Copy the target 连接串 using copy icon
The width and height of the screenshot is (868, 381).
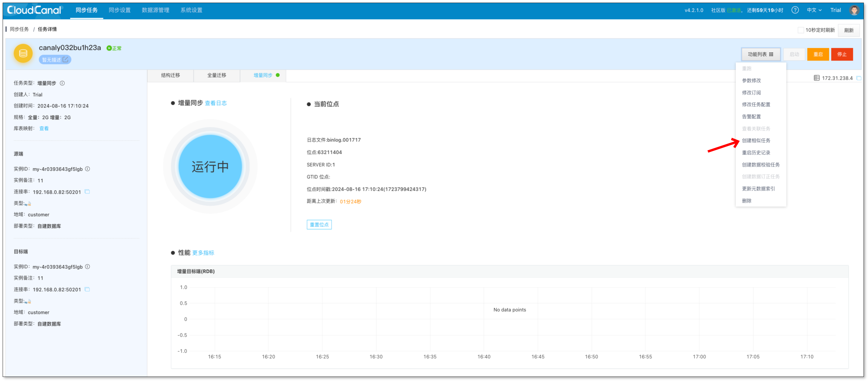(x=87, y=289)
